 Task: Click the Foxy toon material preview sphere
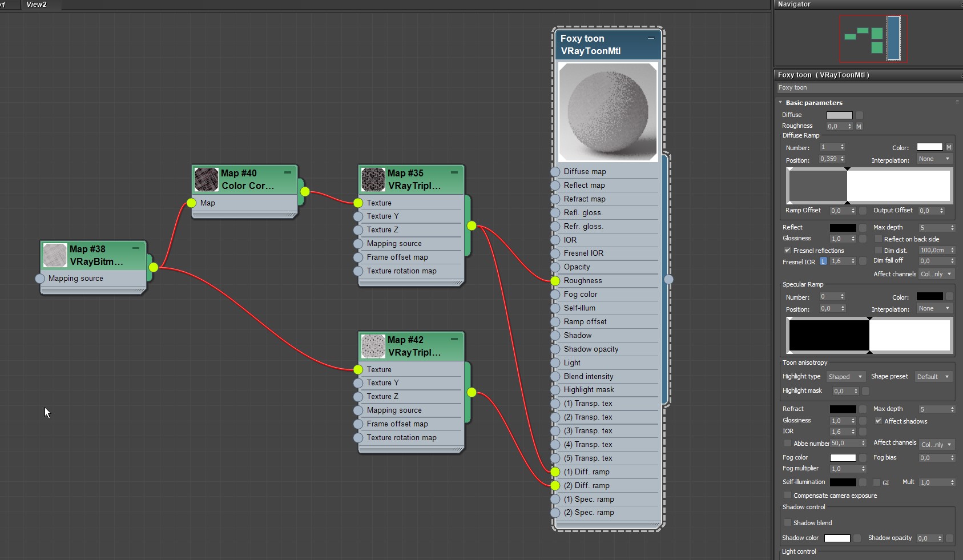pyautogui.click(x=608, y=112)
